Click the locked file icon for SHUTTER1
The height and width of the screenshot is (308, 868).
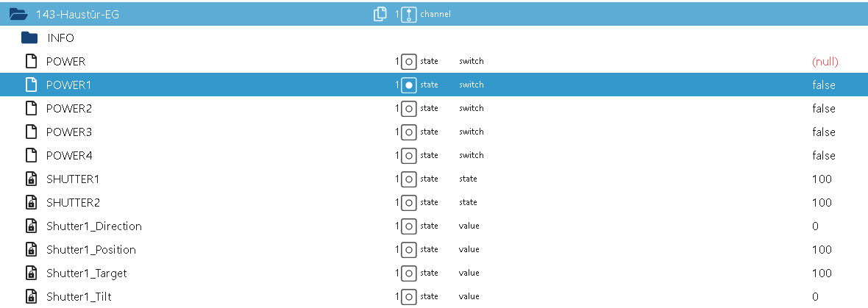31,179
